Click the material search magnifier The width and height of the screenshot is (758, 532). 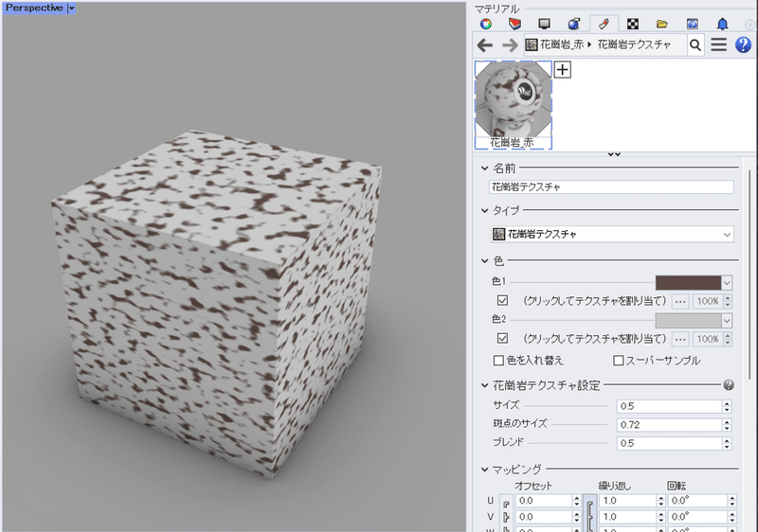pos(695,44)
